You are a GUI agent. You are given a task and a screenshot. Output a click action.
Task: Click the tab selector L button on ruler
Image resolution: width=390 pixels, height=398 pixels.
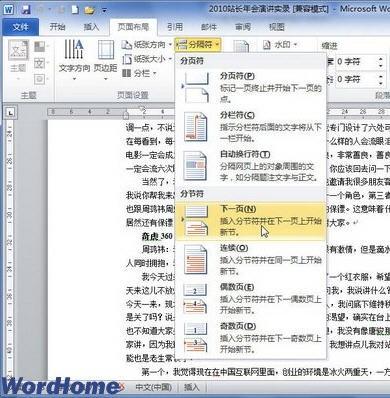coord(11,113)
